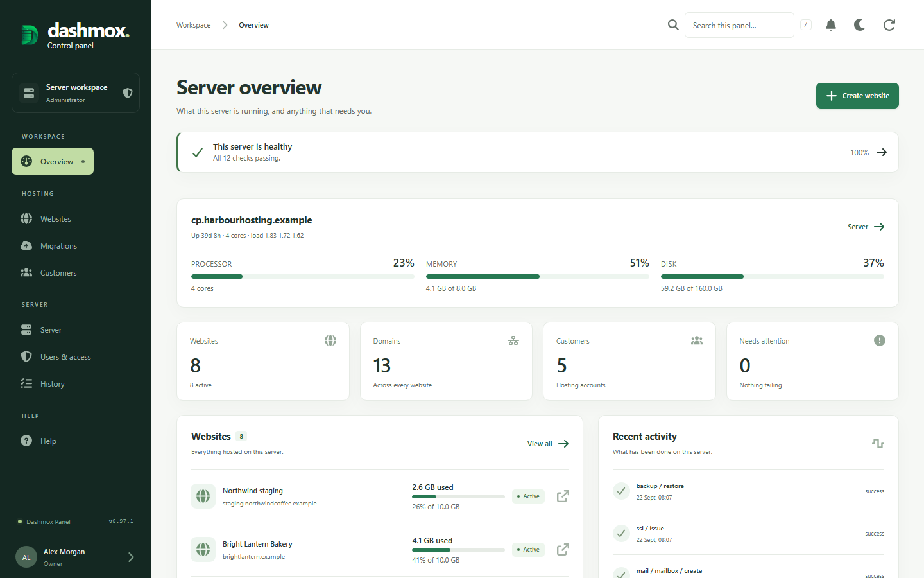This screenshot has height=578, width=924.
Task: Open the Overview sidebar item
Action: pyautogui.click(x=53, y=161)
